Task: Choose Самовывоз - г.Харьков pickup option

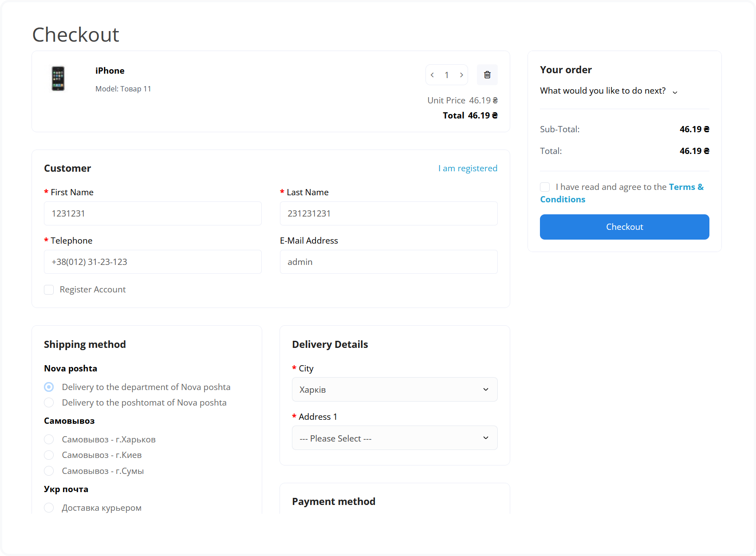Action: [49, 439]
